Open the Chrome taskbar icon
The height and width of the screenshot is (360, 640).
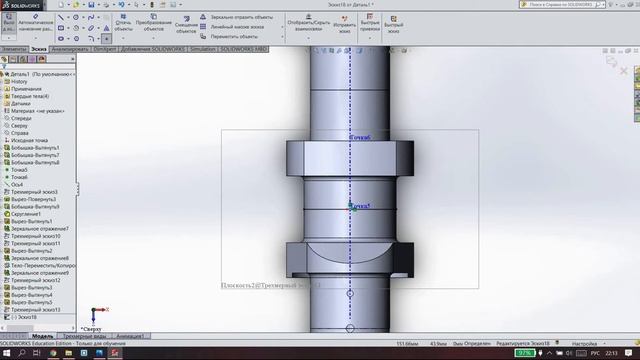[x=53, y=353]
